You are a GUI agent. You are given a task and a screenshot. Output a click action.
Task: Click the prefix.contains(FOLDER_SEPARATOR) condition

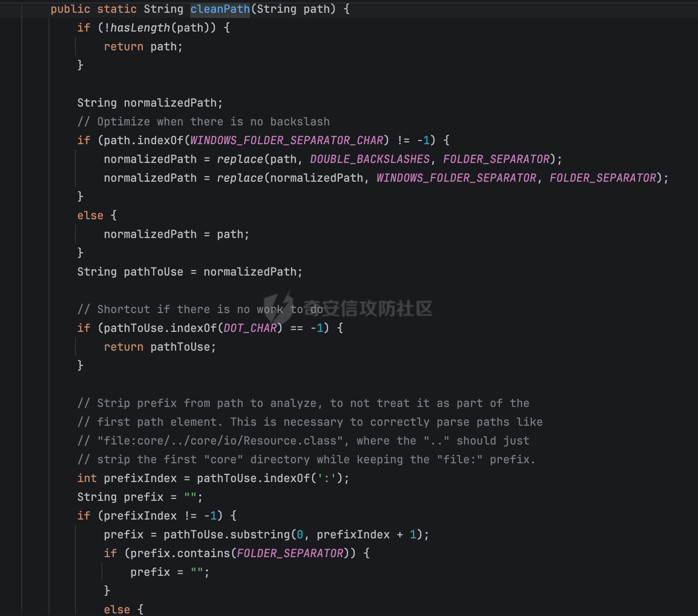236,553
